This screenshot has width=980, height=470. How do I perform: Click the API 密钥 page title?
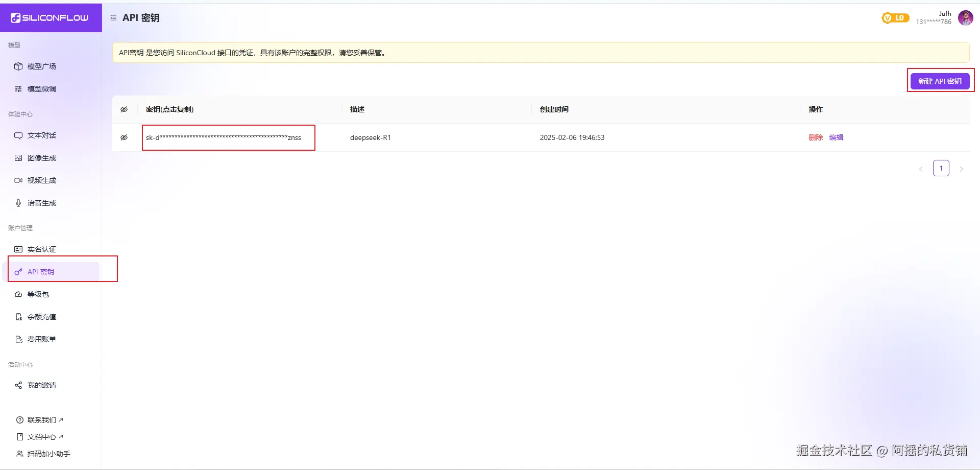[x=141, y=18]
